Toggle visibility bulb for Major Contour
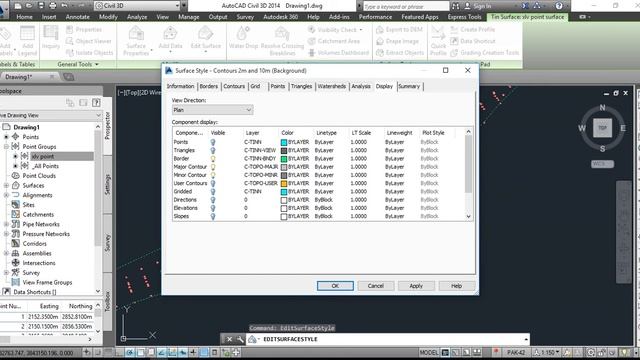The width and height of the screenshot is (640, 360). [213, 167]
